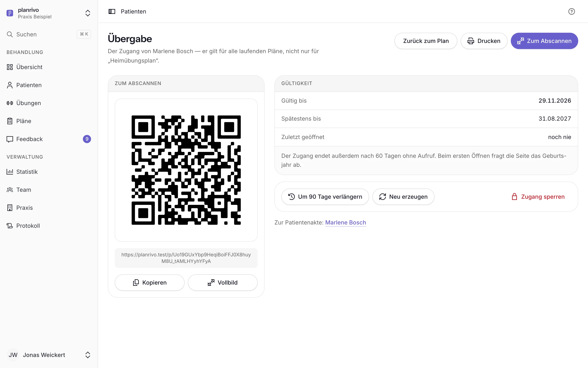Click the expand icon in Zum Abscannen
The height and width of the screenshot is (368, 588).
(520, 41)
